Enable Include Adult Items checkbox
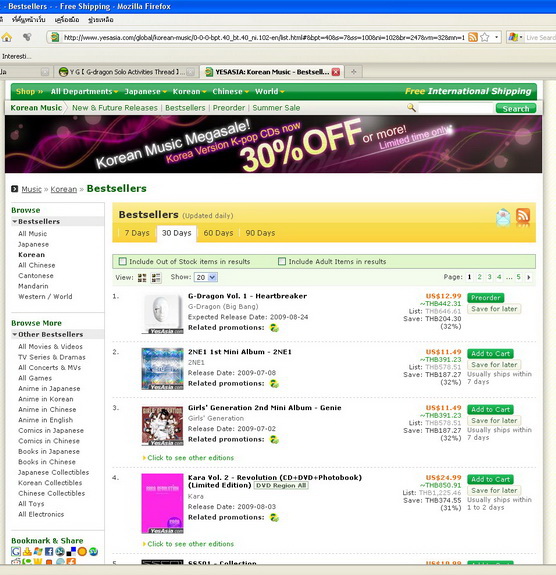Image resolution: width=556 pixels, height=575 pixels. (x=282, y=261)
